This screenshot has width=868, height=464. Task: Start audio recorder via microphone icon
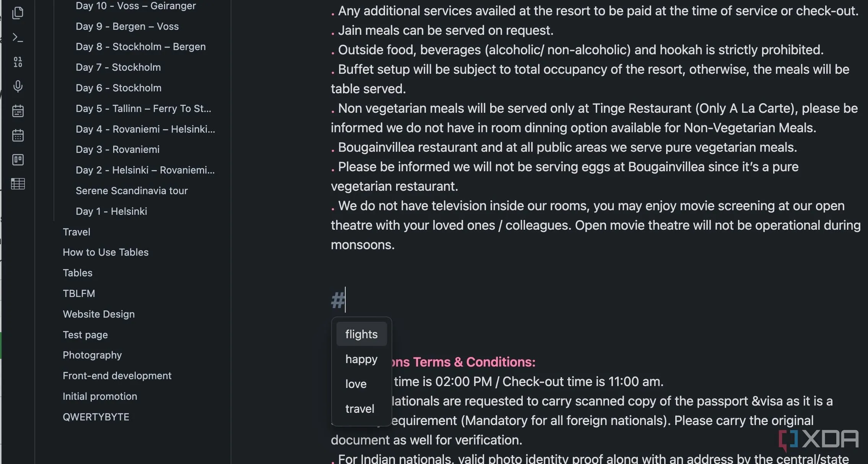coord(18,86)
